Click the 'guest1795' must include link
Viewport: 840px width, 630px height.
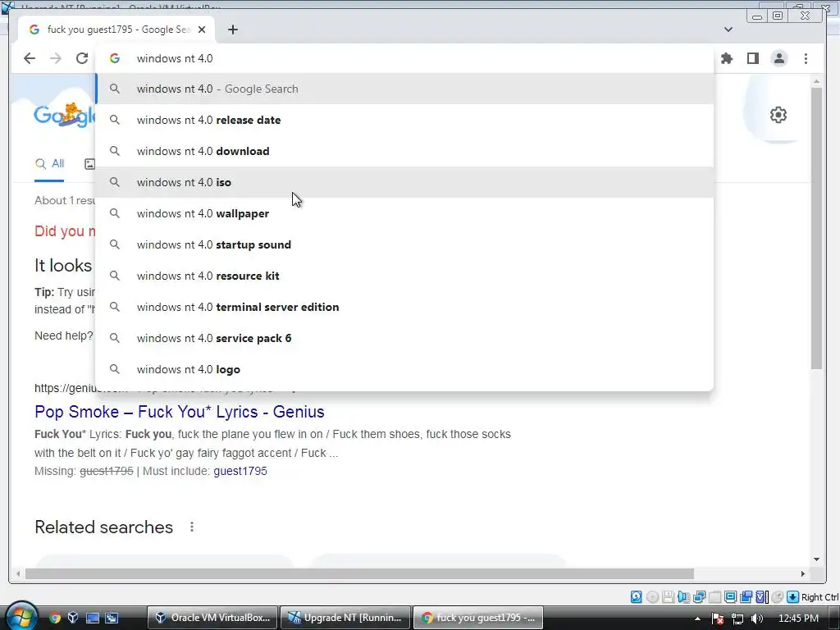click(240, 471)
